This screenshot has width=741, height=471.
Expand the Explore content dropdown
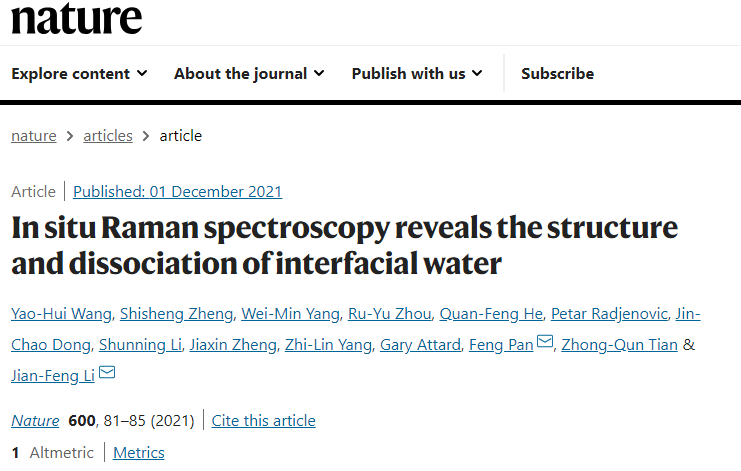79,74
